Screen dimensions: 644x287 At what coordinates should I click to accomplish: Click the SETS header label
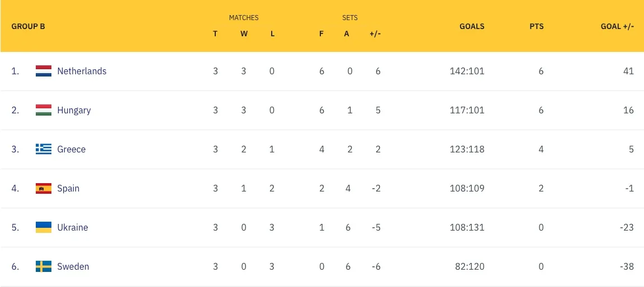click(350, 18)
